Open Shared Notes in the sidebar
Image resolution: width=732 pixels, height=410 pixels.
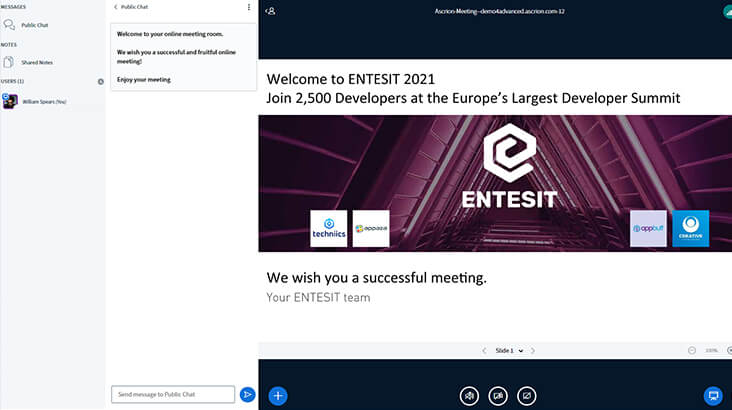[36, 62]
